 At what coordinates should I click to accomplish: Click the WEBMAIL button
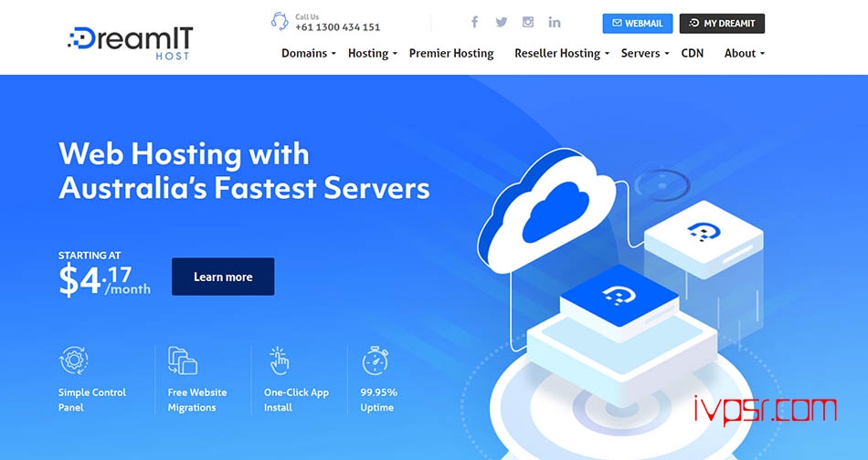coord(638,23)
